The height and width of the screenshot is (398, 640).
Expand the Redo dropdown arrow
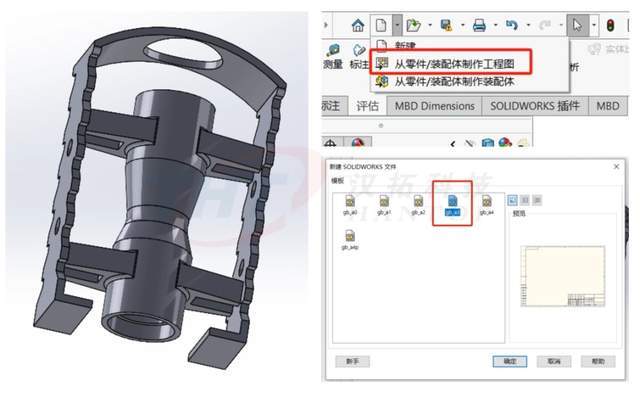(x=561, y=25)
